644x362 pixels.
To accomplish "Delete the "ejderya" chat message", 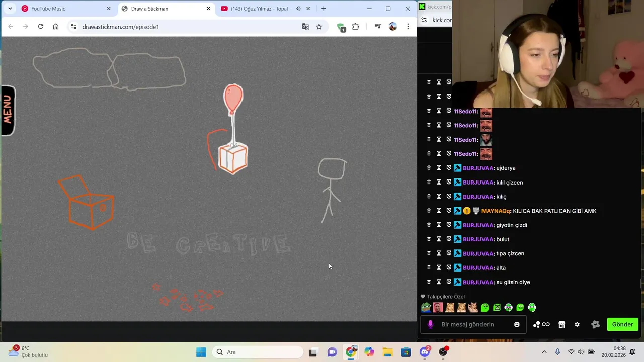I will pos(429,168).
